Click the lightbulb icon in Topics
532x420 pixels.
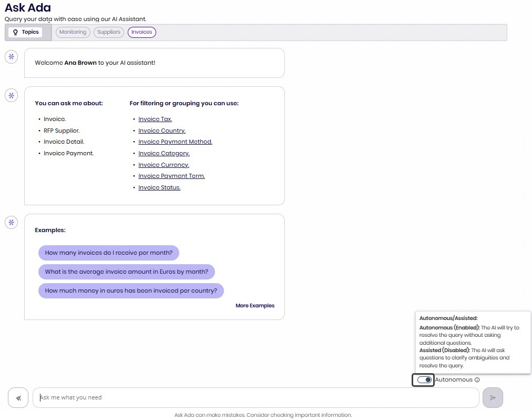(x=16, y=32)
